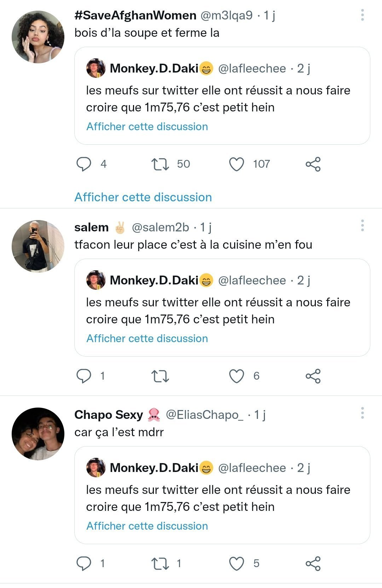Like salem's tweet with 6 likes
Screen dimensions: 382x588
(x=237, y=376)
